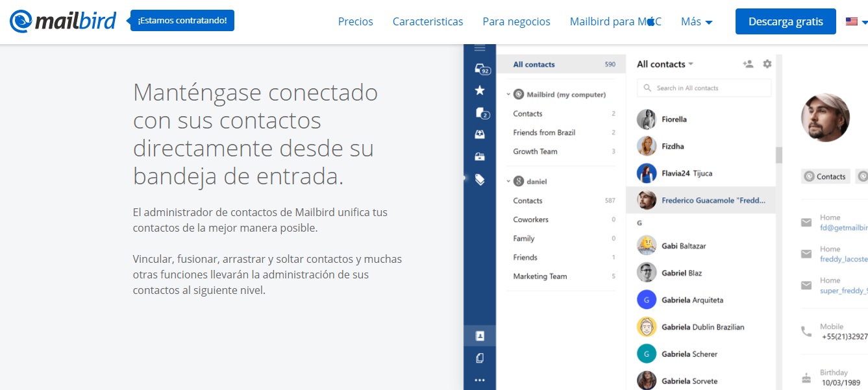Click the archive tray icon in sidebar
The image size is (868, 390).
coord(480,134)
